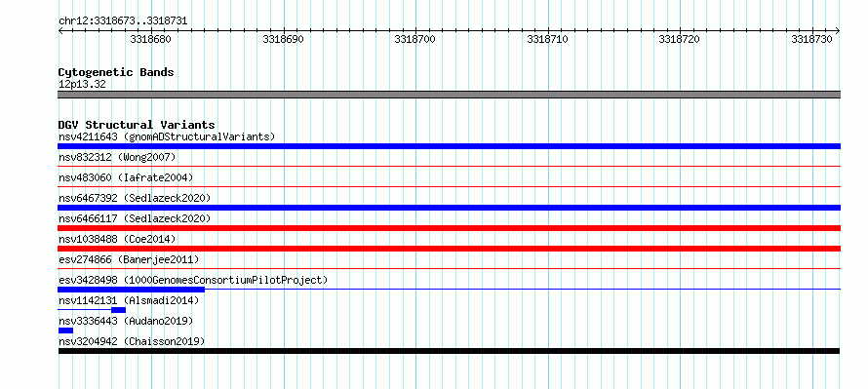Click thin red line below esv274866 Banerjee2011

(x=449, y=268)
